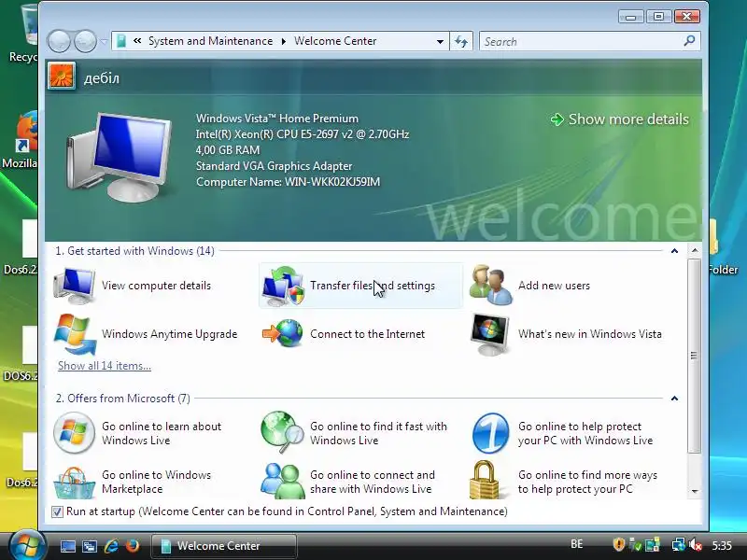
Task: Click Go online to Windows Marketplace text
Action: click(x=156, y=482)
